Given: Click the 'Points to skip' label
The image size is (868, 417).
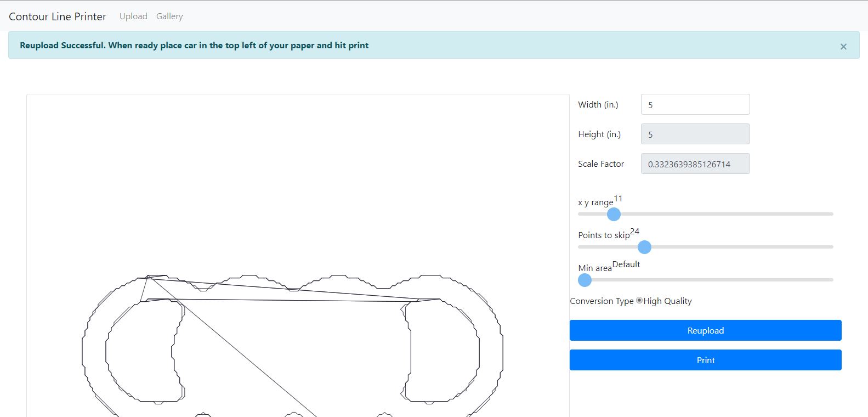Looking at the screenshot, I should click(x=604, y=235).
